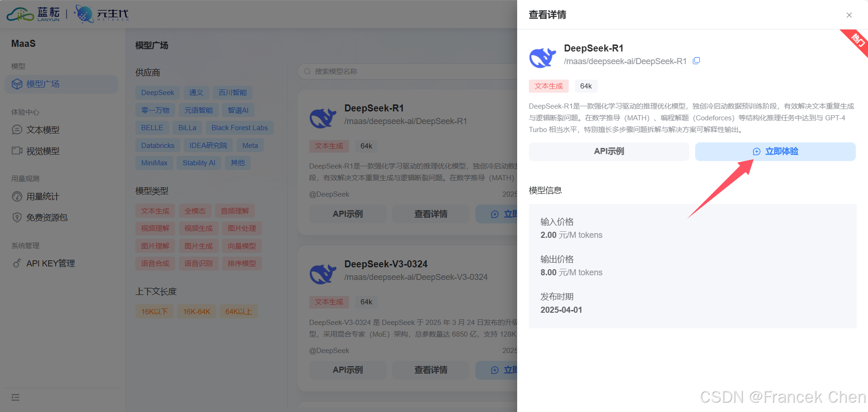The width and height of the screenshot is (868, 412).
Task: Select the Databricks provider tag
Action: click(158, 146)
